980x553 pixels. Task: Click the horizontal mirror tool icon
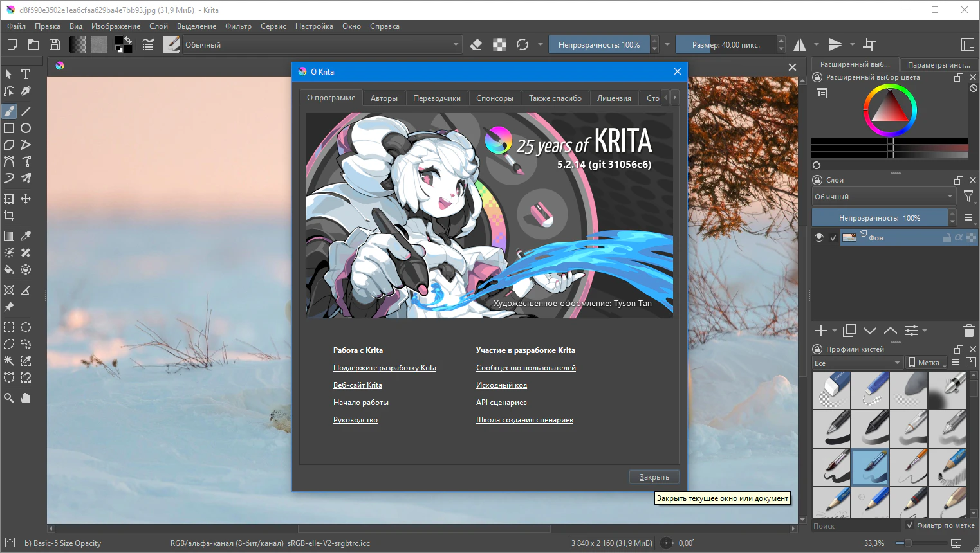point(800,44)
